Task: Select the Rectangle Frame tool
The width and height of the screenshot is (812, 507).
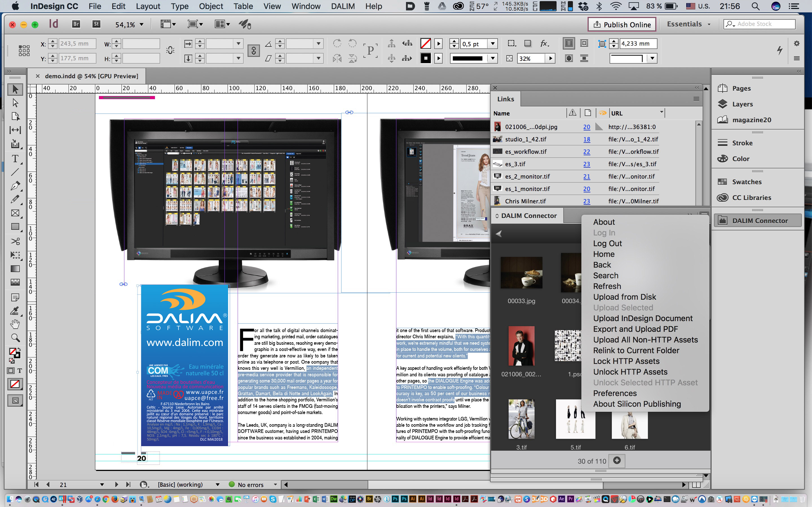Action: pos(15,213)
